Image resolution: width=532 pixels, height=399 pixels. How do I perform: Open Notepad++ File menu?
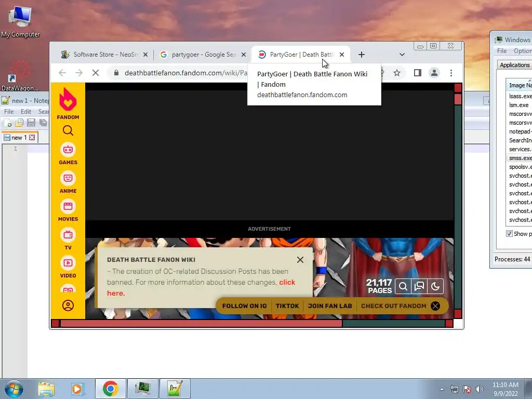(9, 112)
